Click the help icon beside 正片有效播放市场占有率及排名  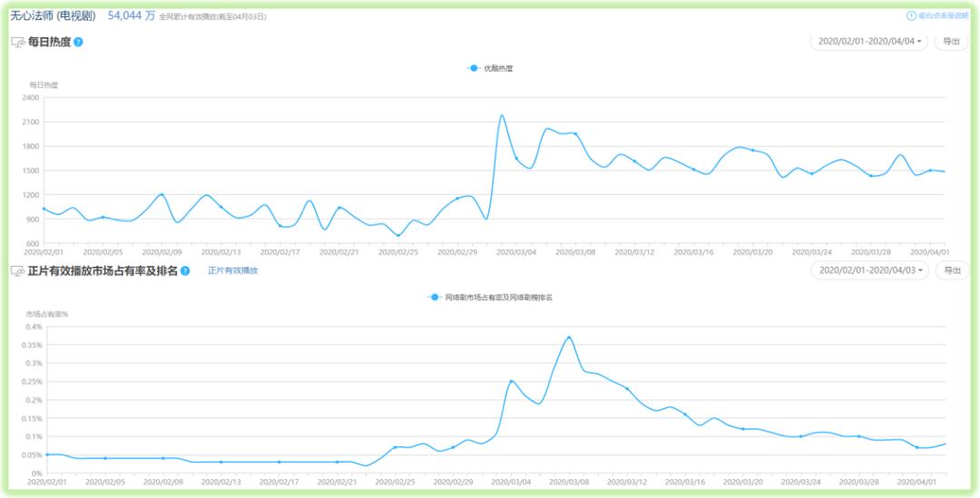point(185,270)
